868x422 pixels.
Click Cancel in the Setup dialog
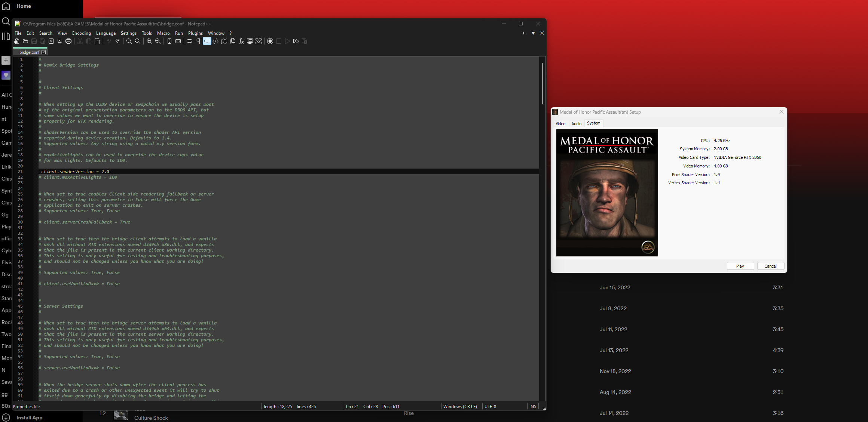[x=770, y=266]
